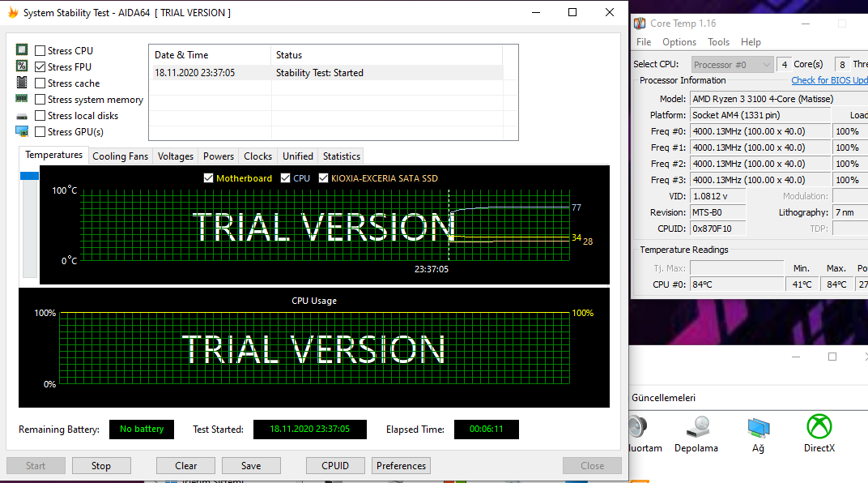This screenshot has height=483, width=868.
Task: Enable the Stress GPU(s) checkbox
Action: coord(40,132)
